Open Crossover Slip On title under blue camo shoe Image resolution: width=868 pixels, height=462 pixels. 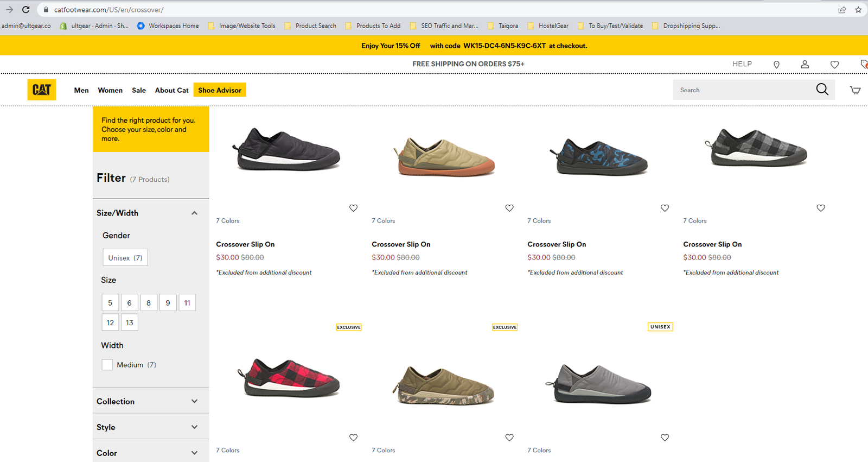click(557, 244)
